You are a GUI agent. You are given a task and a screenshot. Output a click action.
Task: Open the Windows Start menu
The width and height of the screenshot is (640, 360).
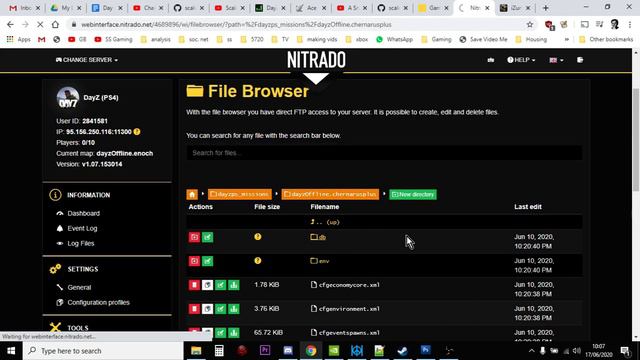(x=11, y=351)
